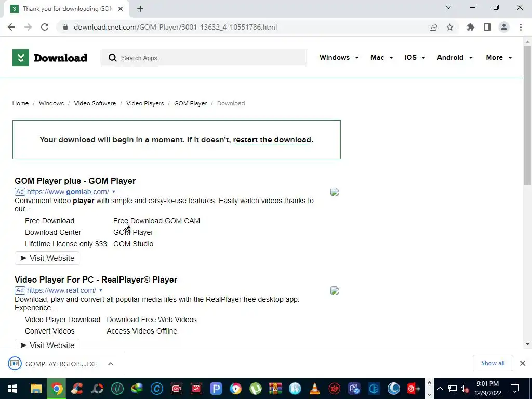This screenshot has height=399, width=532.
Task: View site security lock info
Action: 65,27
